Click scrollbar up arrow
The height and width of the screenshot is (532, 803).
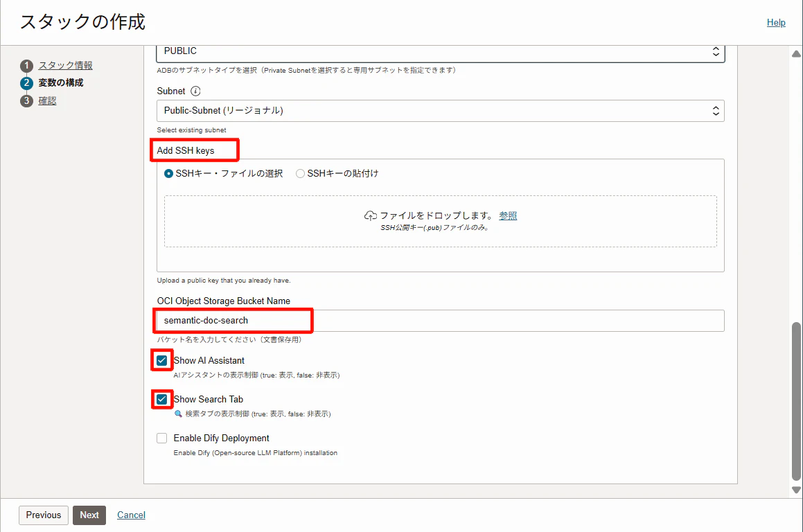796,54
